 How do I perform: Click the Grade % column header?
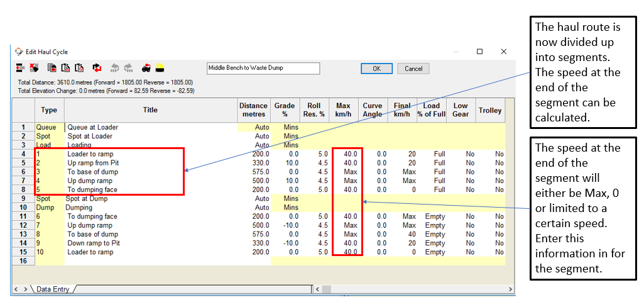point(285,110)
